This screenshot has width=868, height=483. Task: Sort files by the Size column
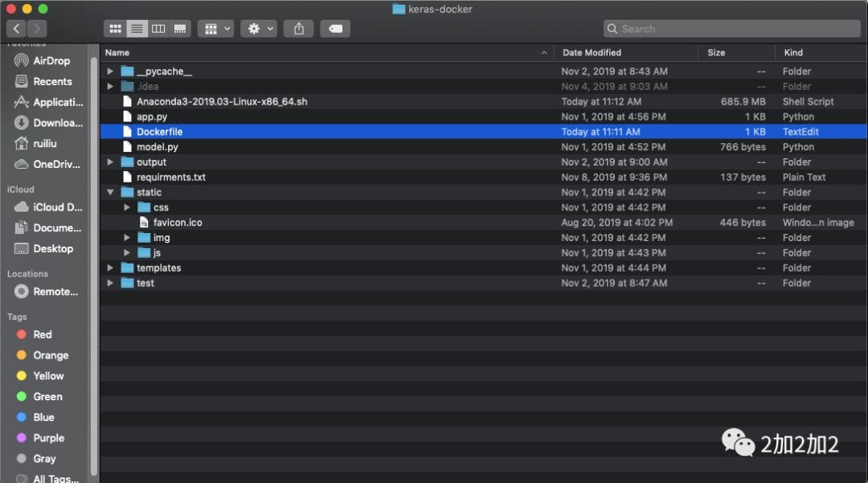714,52
